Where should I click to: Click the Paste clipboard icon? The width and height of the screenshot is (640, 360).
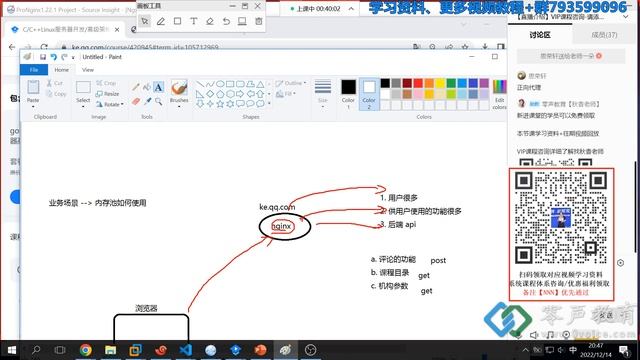(33, 87)
